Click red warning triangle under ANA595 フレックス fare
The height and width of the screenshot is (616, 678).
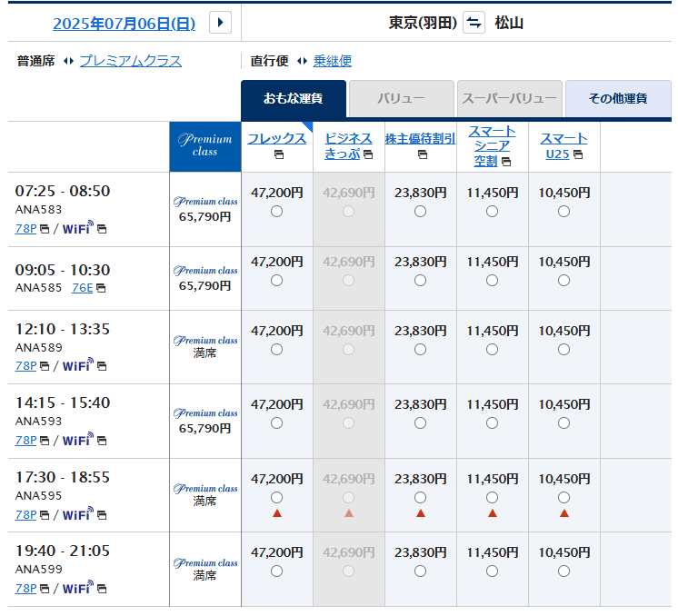pyautogui.click(x=277, y=513)
